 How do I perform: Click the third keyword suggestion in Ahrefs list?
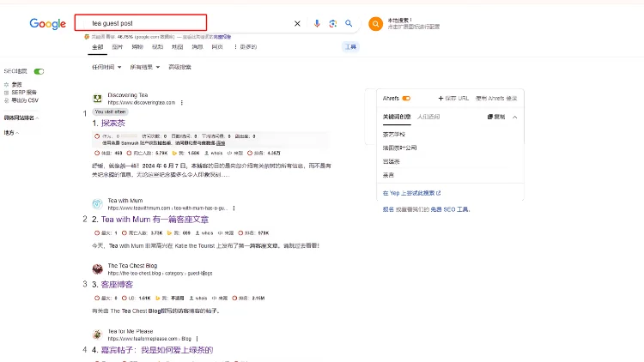pyautogui.click(x=391, y=161)
